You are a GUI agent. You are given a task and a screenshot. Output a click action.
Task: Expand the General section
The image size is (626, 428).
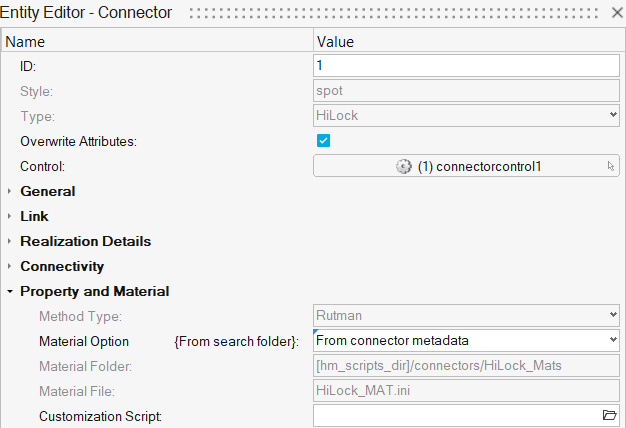coord(10,191)
